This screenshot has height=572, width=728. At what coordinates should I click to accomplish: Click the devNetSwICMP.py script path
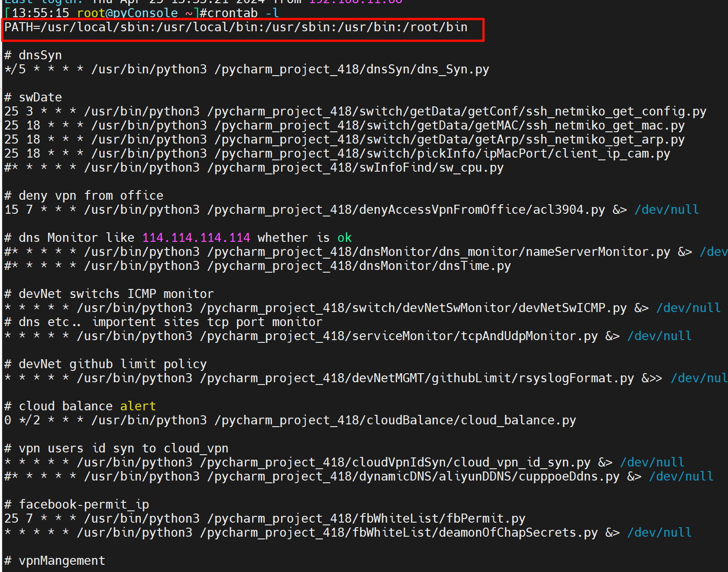413,308
